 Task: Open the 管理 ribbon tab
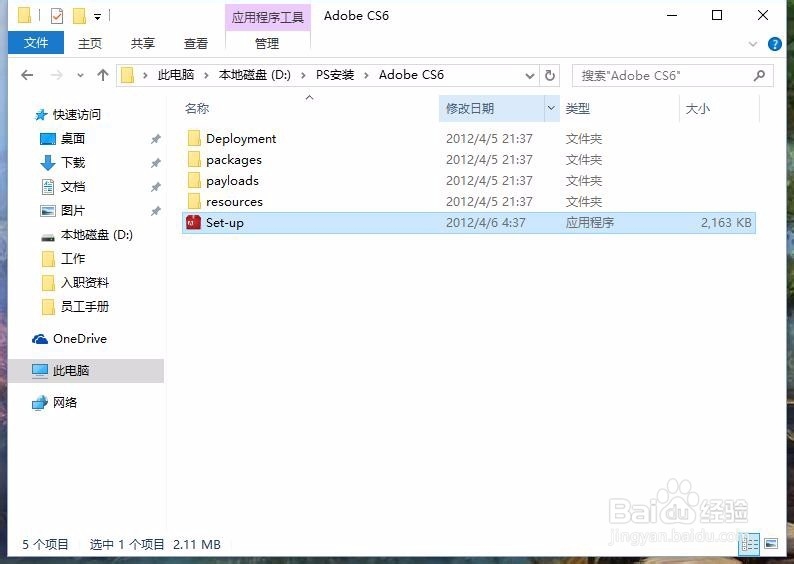point(267,44)
